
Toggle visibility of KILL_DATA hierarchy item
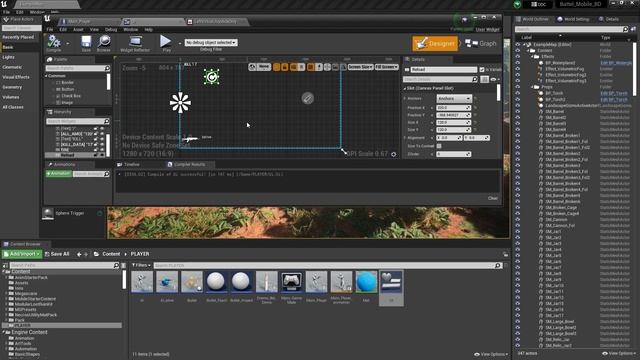(x=102, y=144)
